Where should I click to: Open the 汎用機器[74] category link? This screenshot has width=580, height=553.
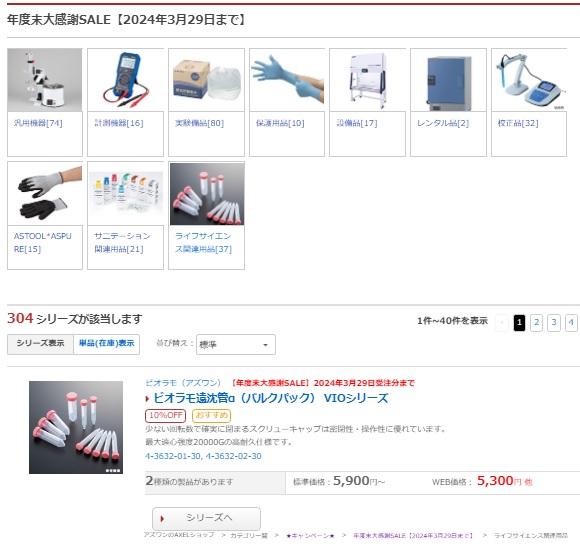tap(38, 123)
